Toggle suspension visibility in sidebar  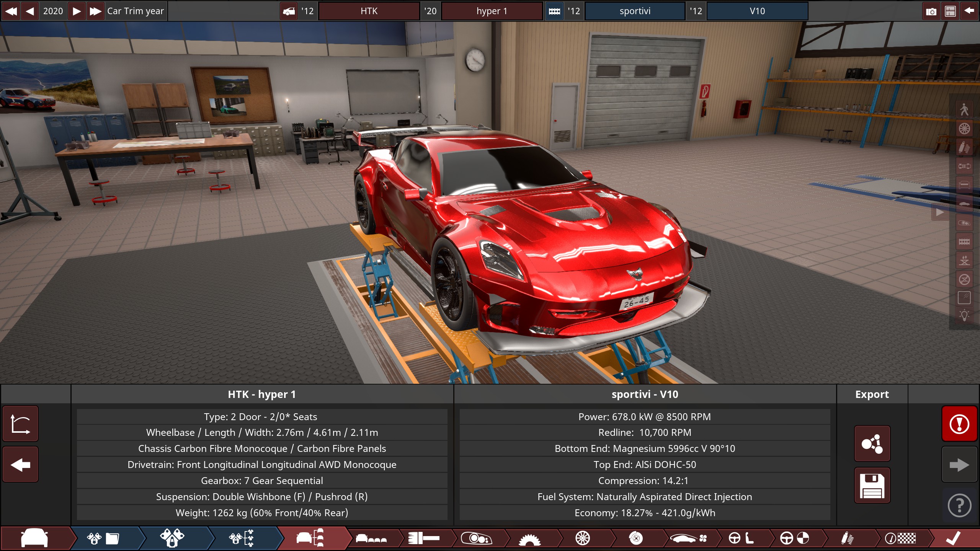point(964,147)
